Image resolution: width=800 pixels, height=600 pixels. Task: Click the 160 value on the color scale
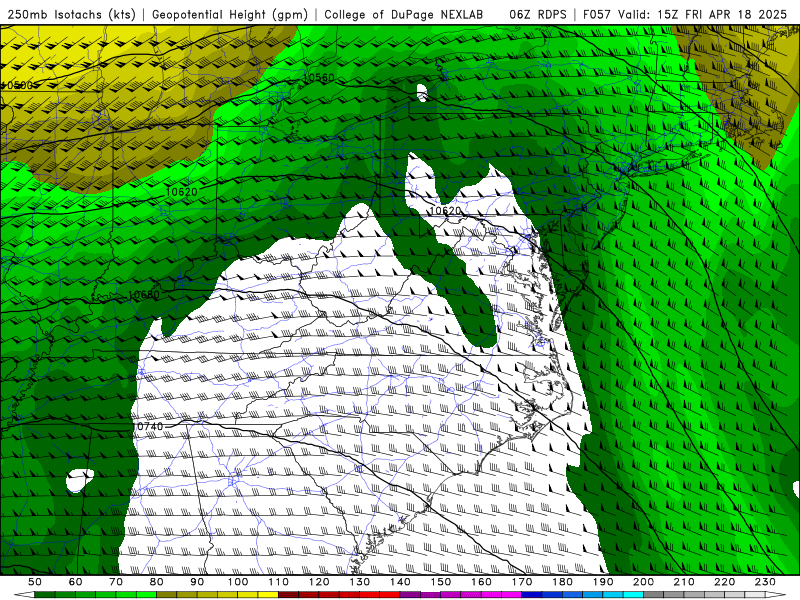482,582
